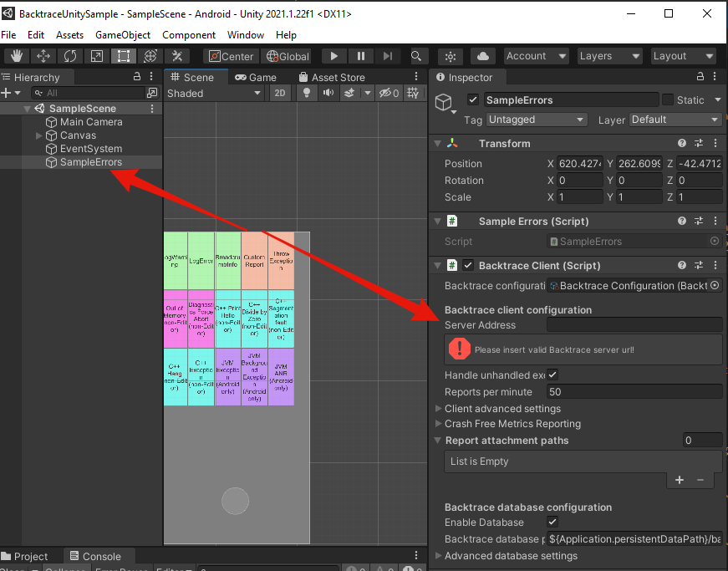
Task: Open the collab/services sun icon
Action: pyautogui.click(x=451, y=56)
